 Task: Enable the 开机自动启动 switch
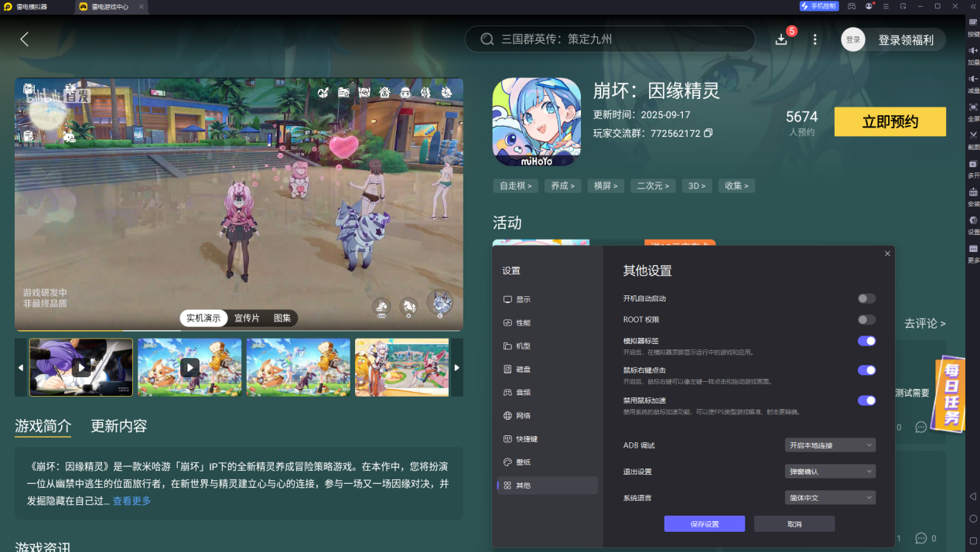point(866,298)
